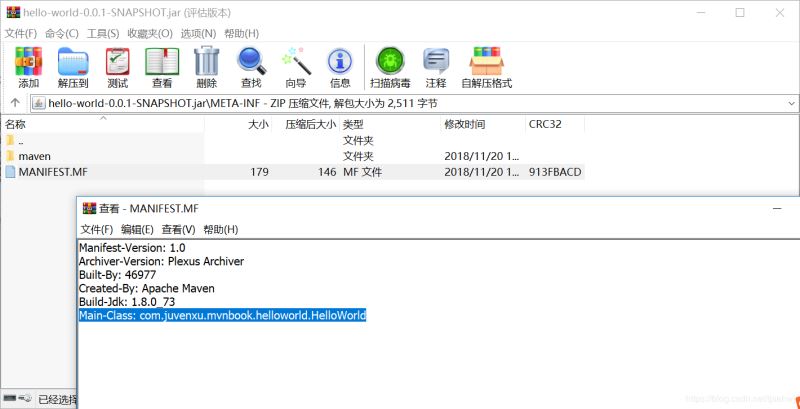Click the maven folder icon

click(10, 156)
